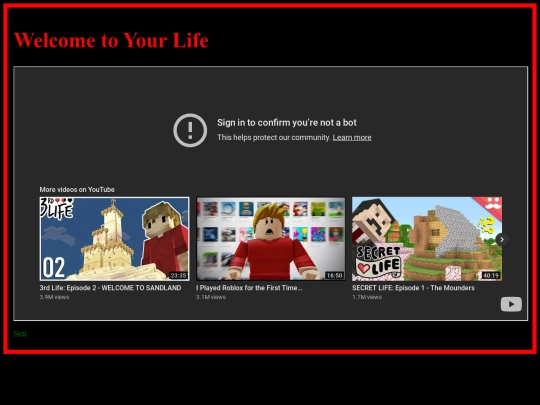Image resolution: width=540 pixels, height=405 pixels.
Task: Click the 16:50 duration badge
Action: pyautogui.click(x=334, y=276)
